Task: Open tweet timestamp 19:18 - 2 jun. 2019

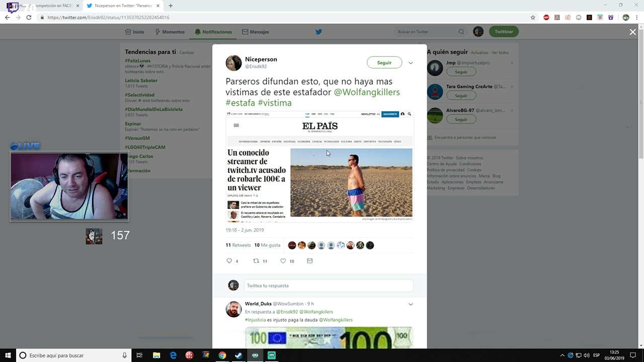Action: (245, 230)
